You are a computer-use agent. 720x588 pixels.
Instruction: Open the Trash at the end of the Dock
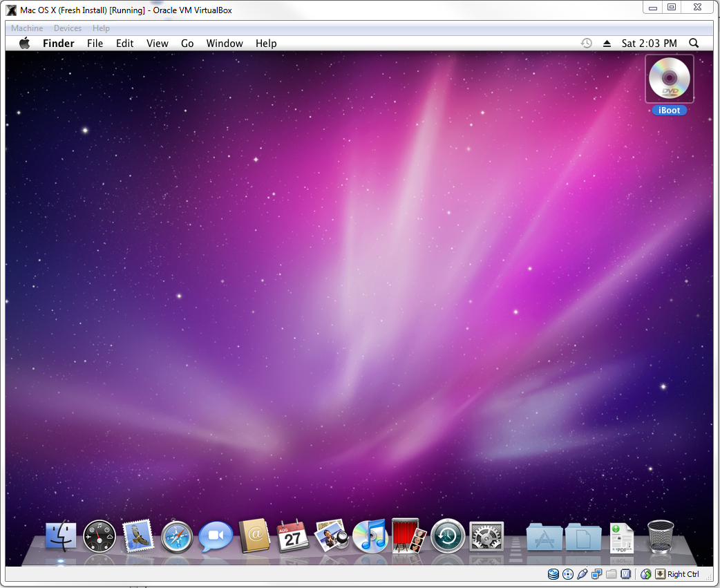click(x=659, y=536)
